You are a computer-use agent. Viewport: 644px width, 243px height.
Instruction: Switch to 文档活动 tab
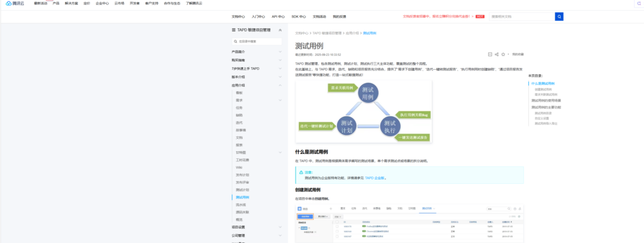319,17
